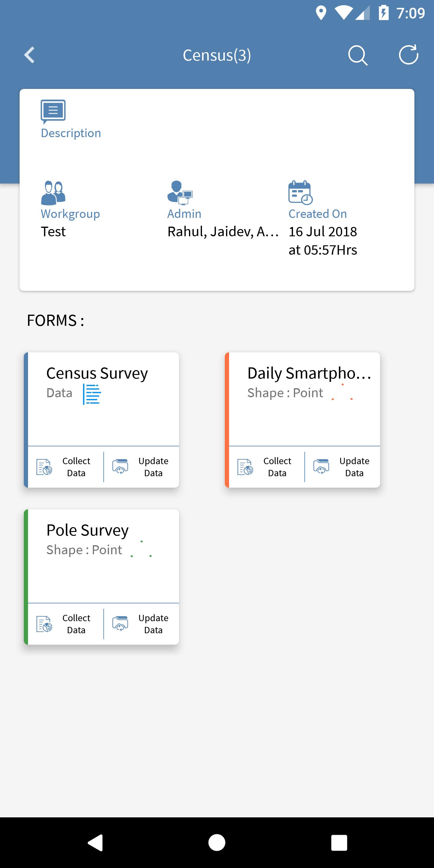Open the Daily Smartpho... form card
The height and width of the screenshot is (868, 434).
(x=303, y=399)
